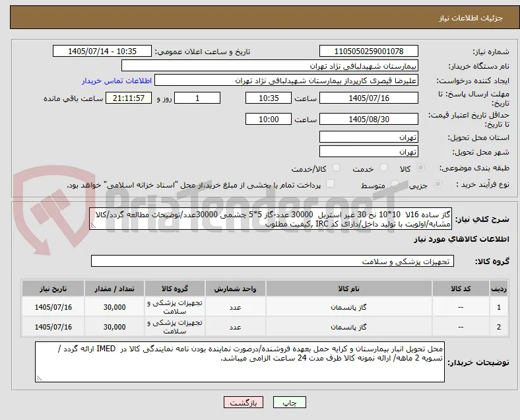Click the delivery city field تهران
This screenshot has height=420, width=520.
[x=369, y=152]
